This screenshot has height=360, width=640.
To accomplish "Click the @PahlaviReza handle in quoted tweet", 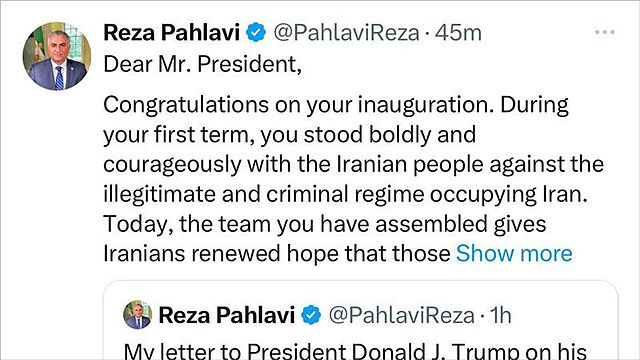I will pyautogui.click(x=402, y=315).
